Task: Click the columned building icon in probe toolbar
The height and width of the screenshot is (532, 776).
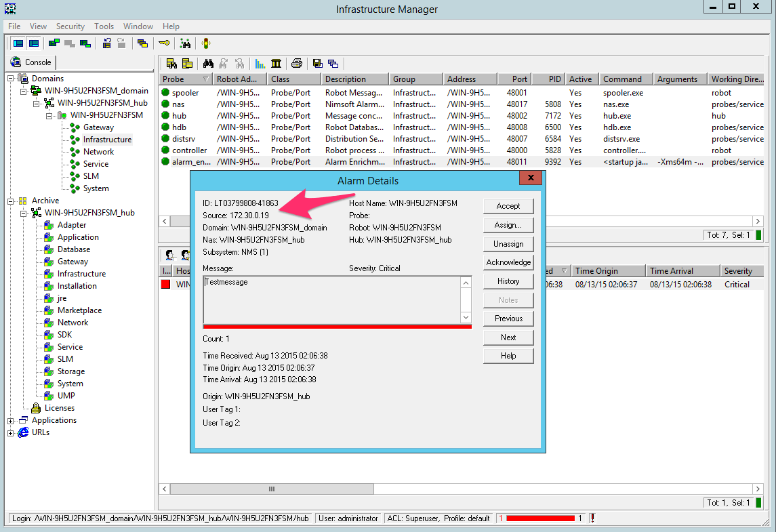Action: coord(277,63)
